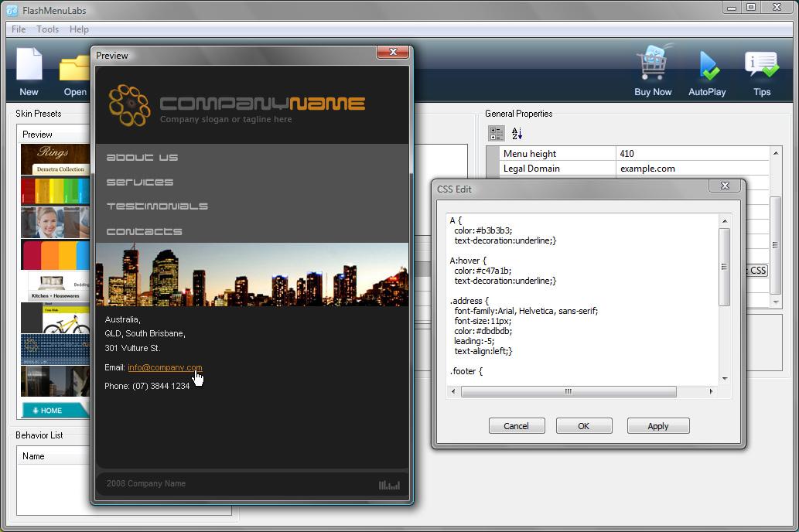The width and height of the screenshot is (799, 532).
Task: Click 'color:#c47a1b;' line in CSS editor
Action: coord(483,271)
